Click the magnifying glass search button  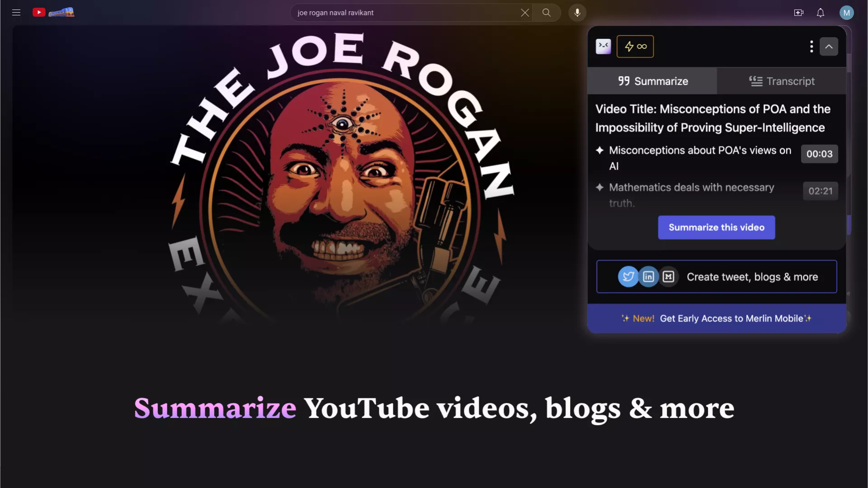[x=547, y=13]
